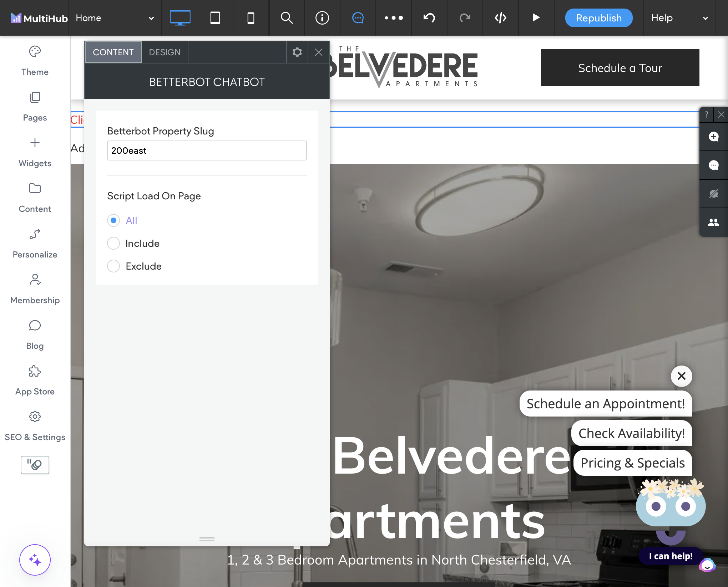Switch to the DESIGN tab
The height and width of the screenshot is (587, 728).
(x=165, y=52)
